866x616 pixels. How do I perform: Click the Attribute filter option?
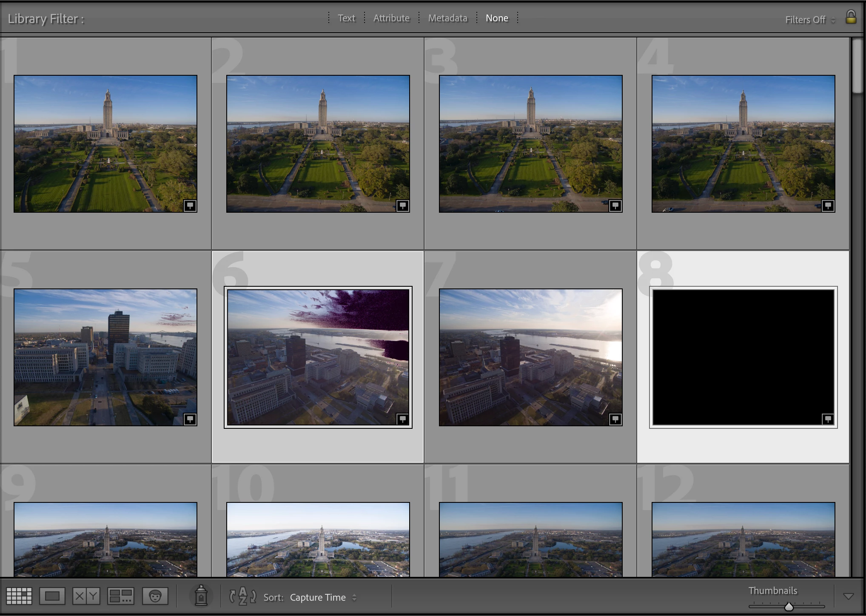pyautogui.click(x=391, y=18)
